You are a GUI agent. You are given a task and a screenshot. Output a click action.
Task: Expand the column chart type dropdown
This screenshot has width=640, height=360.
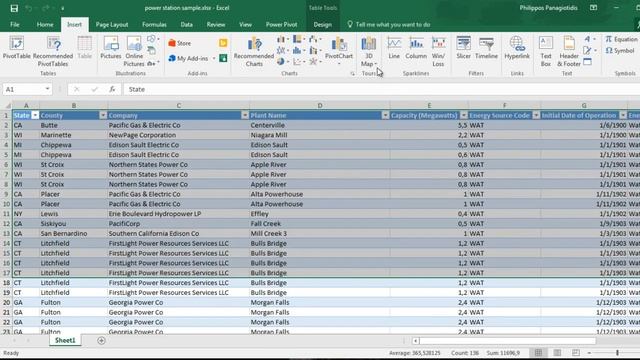(x=288, y=39)
